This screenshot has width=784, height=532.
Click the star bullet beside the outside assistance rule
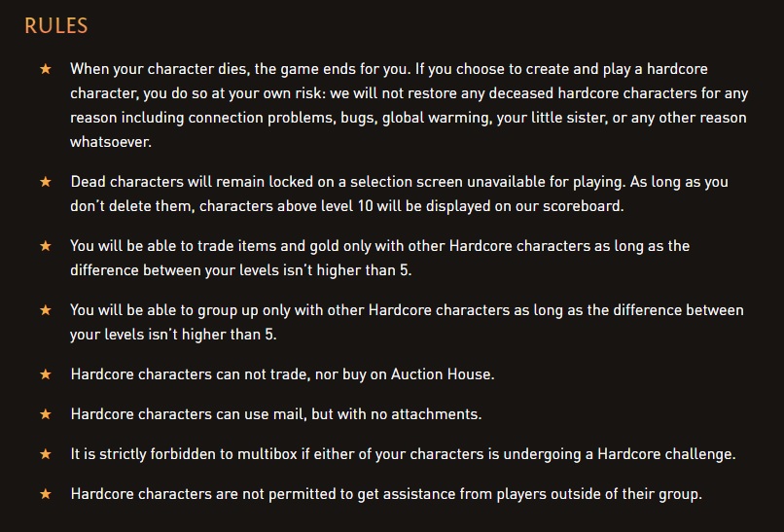tap(46, 494)
